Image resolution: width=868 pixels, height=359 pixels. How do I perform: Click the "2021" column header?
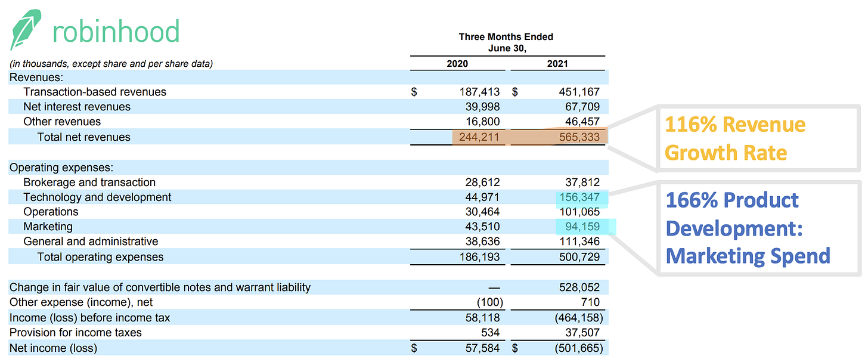[x=557, y=63]
